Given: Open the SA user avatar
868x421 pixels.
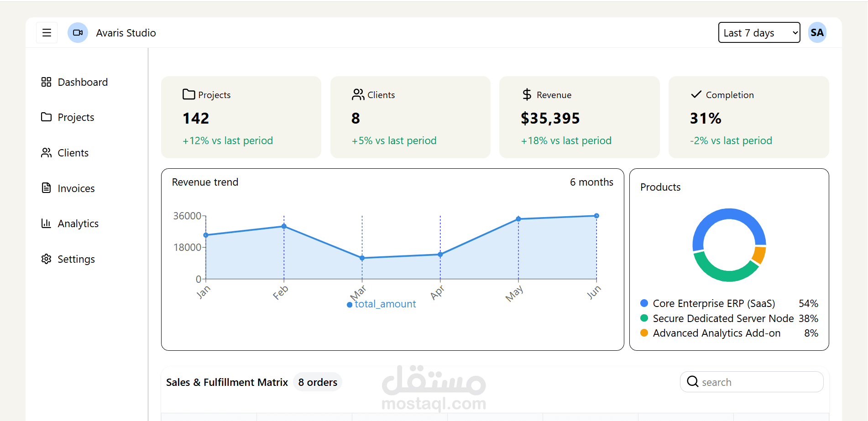Looking at the screenshot, I should (817, 32).
